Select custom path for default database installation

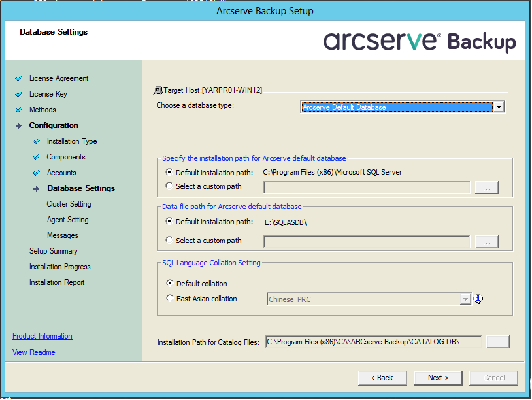tap(170, 186)
